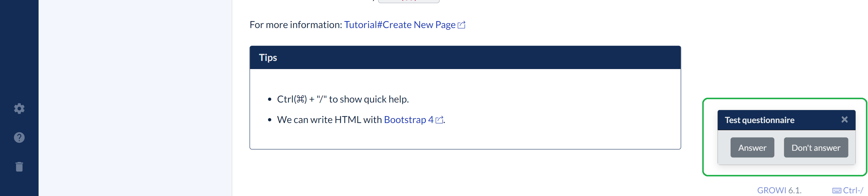The width and height of the screenshot is (868, 196).
Task: Choose the Don't answer button
Action: point(816,148)
